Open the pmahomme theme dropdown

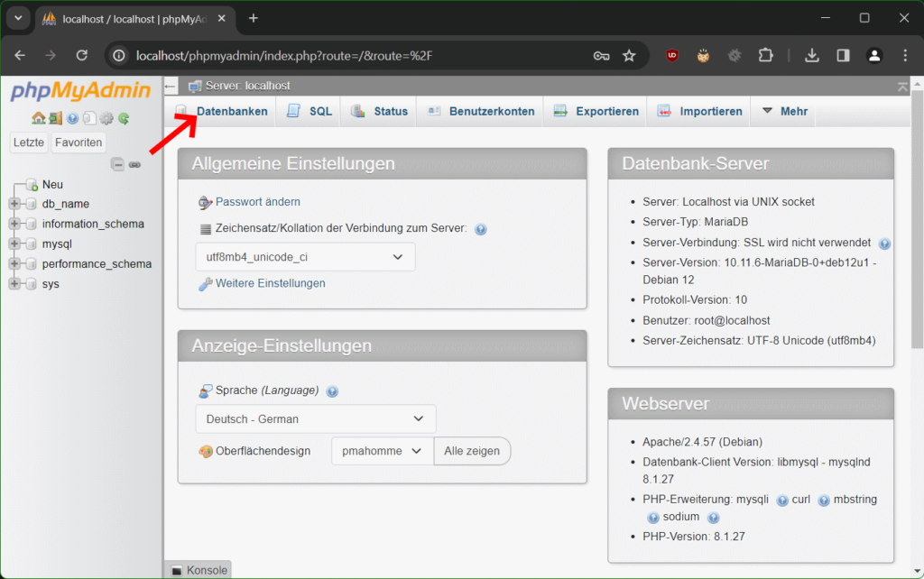tap(381, 451)
